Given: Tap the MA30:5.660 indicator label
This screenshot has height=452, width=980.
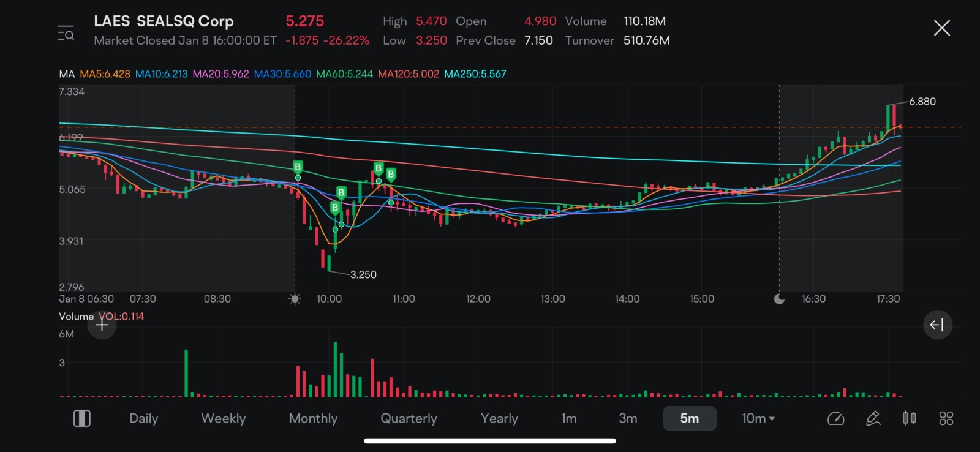Looking at the screenshot, I should [282, 74].
